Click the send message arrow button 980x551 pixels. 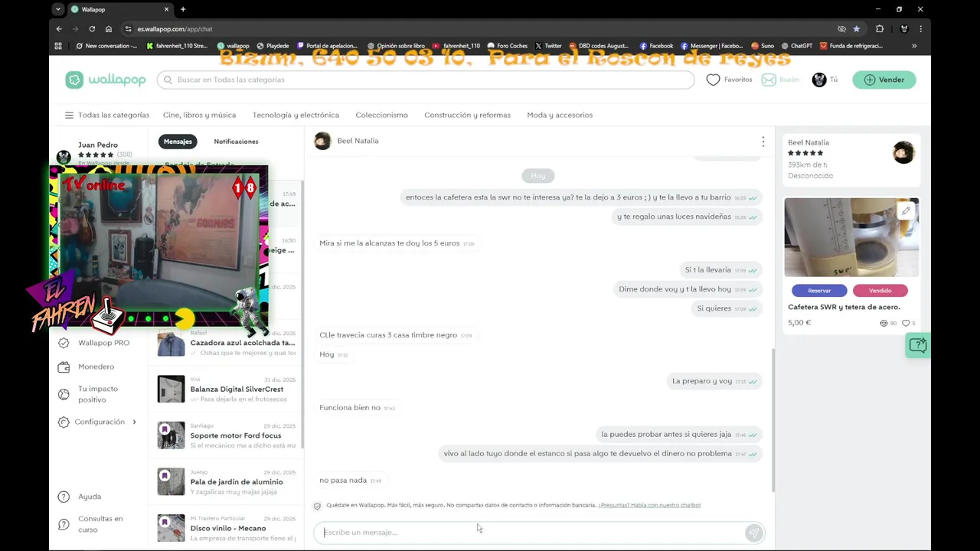(x=753, y=533)
